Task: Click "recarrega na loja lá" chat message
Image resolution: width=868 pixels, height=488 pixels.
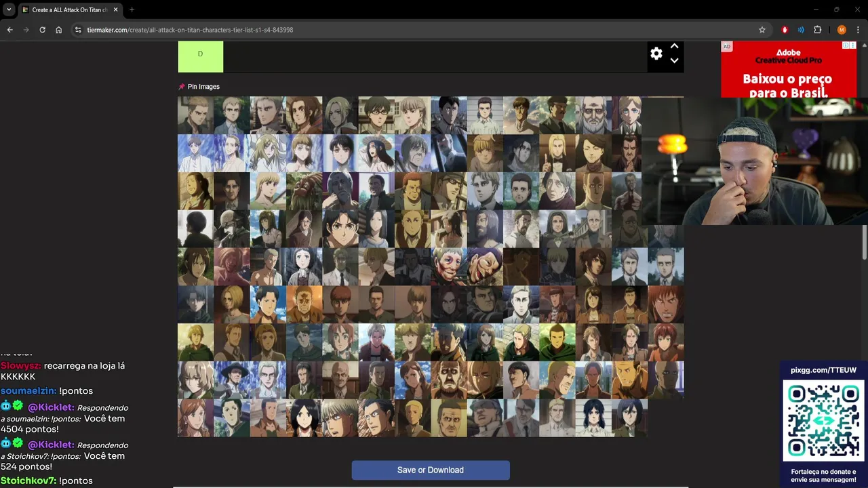Action: click(84, 366)
